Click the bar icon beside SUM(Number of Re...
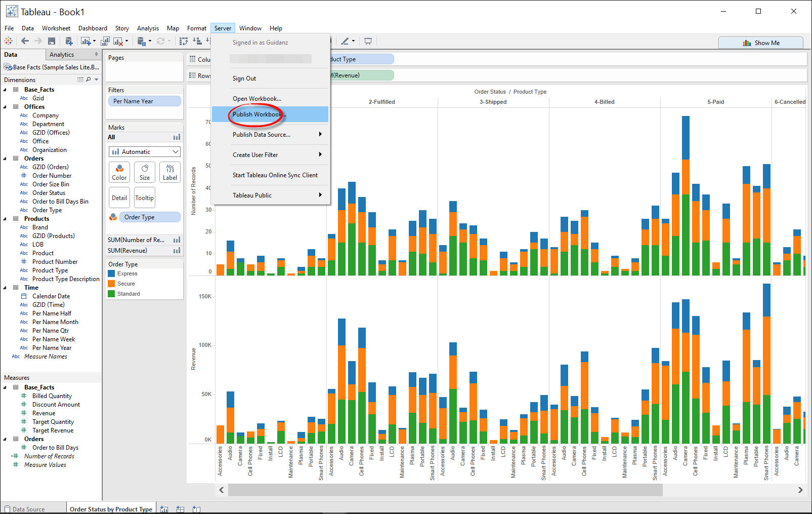The width and height of the screenshot is (812, 514). pyautogui.click(x=177, y=240)
